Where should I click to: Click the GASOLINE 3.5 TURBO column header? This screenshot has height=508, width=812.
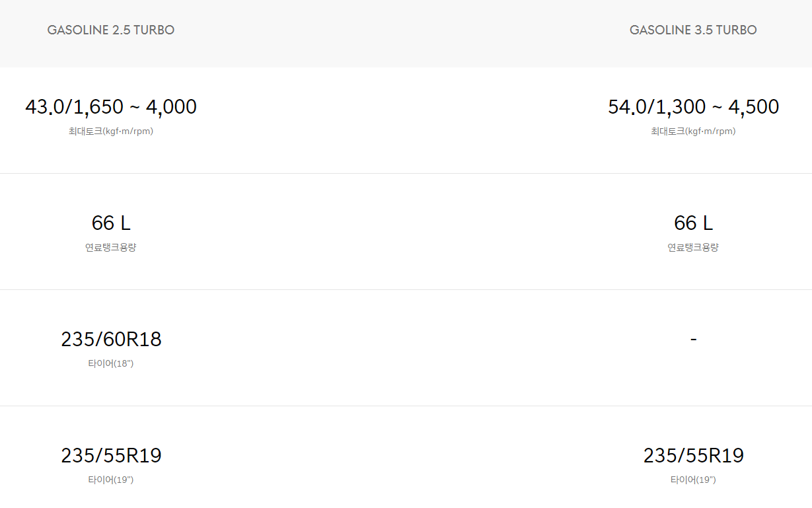pos(693,30)
